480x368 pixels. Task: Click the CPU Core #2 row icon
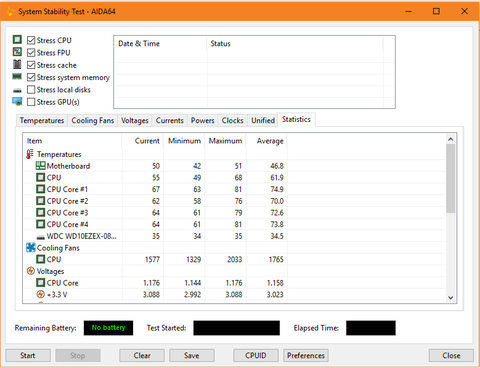click(x=41, y=201)
